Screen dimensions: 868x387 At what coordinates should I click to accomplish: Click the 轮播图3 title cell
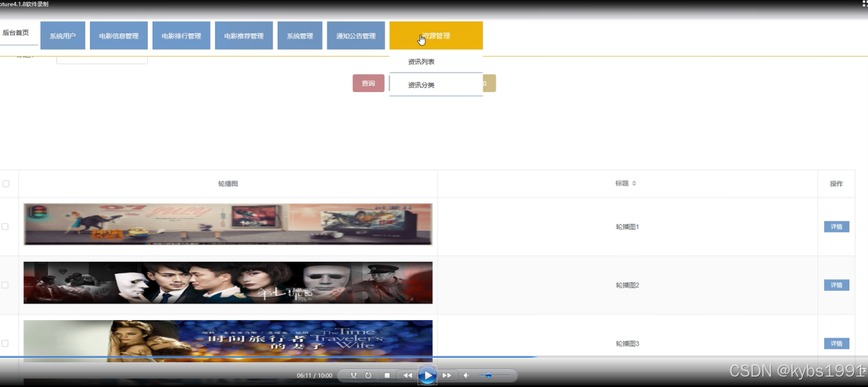[627, 343]
